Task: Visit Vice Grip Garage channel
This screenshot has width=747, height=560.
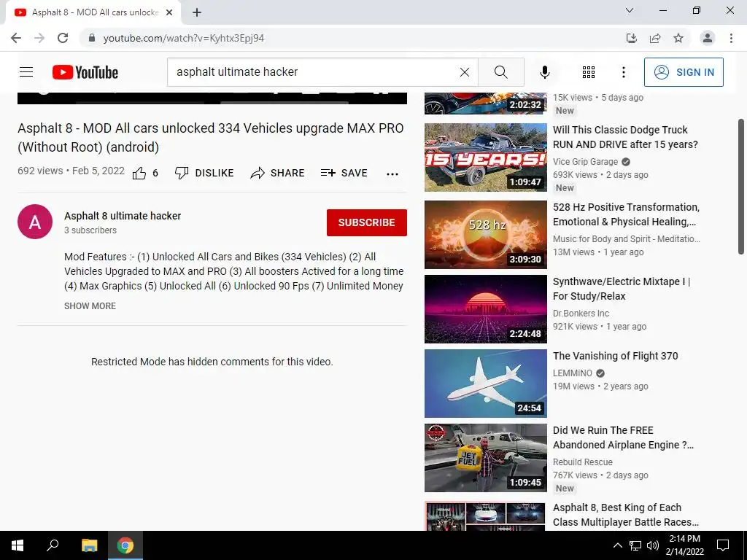Action: pos(585,162)
